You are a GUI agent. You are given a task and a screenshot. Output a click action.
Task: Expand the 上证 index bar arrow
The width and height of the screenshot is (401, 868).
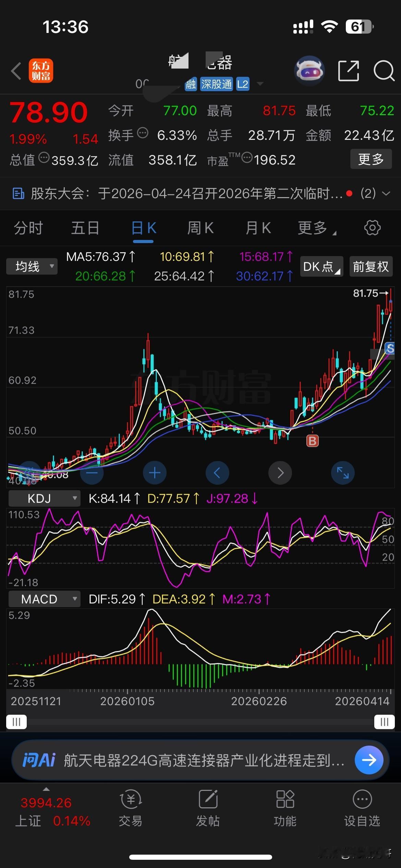click(46, 789)
